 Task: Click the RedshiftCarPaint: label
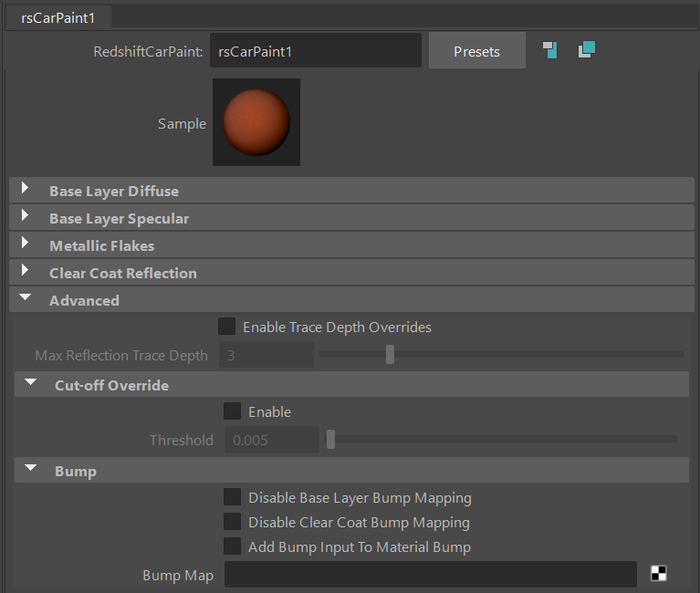tap(148, 52)
